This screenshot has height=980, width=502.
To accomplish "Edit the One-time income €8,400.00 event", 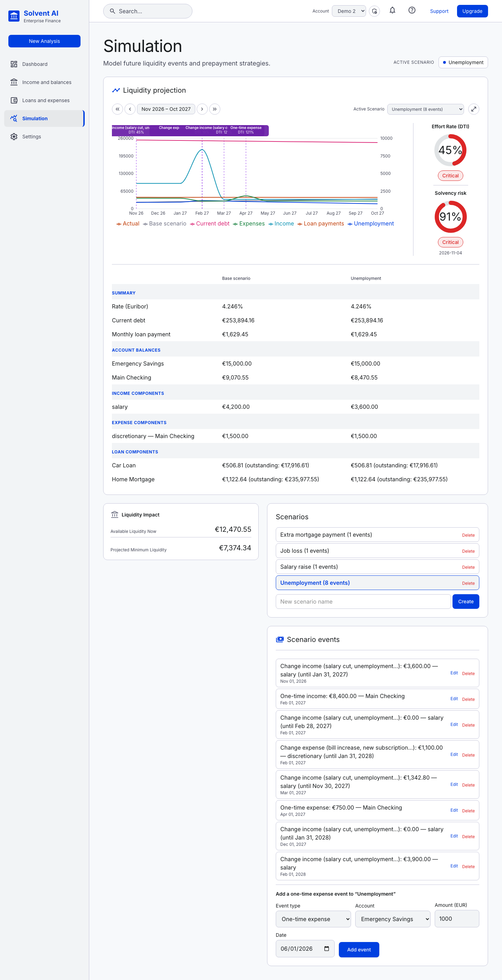I will [454, 698].
